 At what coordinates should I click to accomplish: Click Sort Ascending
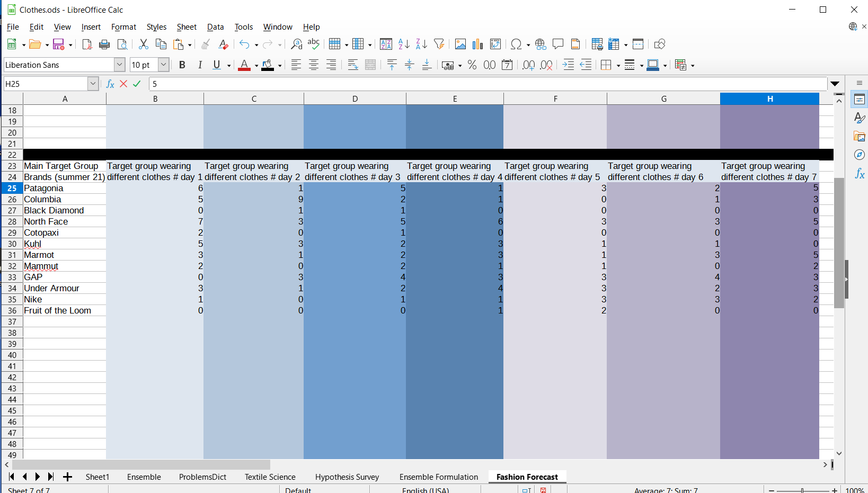click(404, 44)
